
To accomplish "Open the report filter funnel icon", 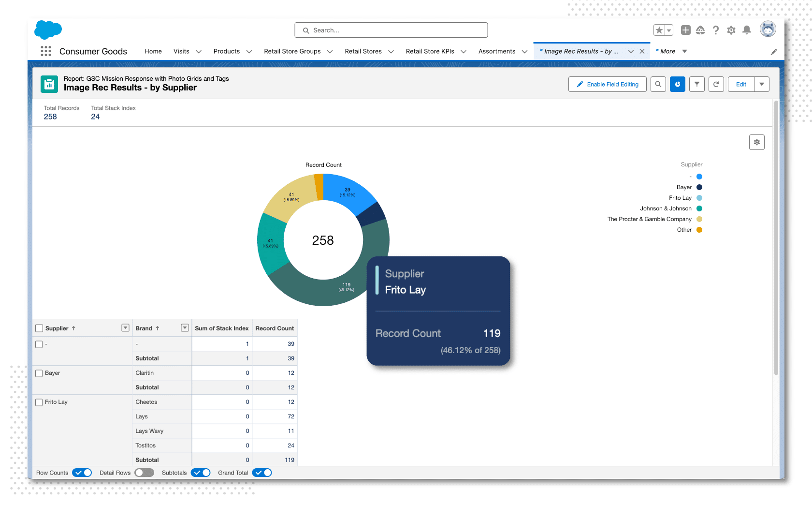I will coord(696,84).
